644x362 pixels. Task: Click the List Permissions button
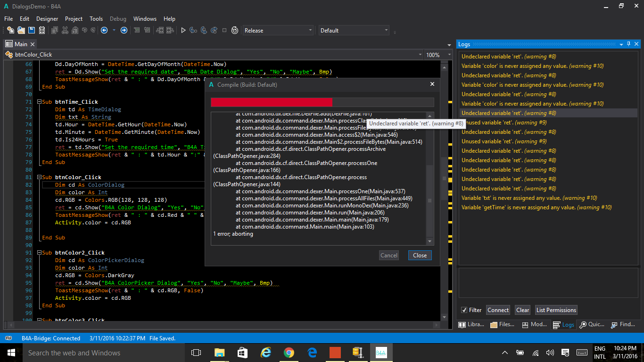point(556,310)
